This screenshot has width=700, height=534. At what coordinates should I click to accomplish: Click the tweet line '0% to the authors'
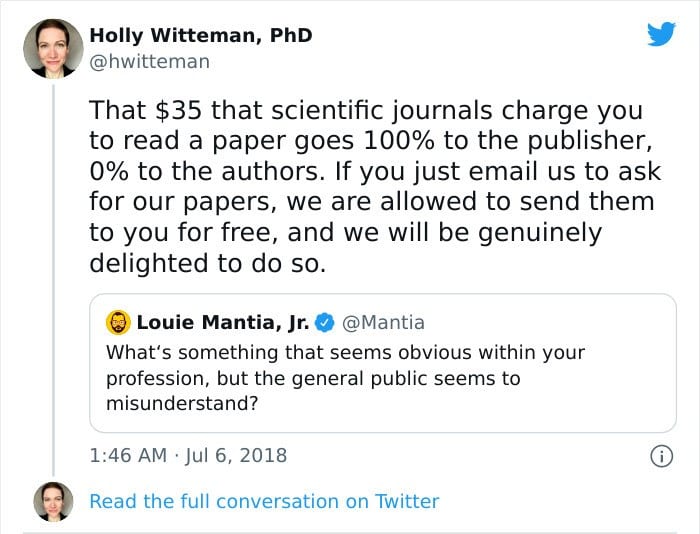375,171
